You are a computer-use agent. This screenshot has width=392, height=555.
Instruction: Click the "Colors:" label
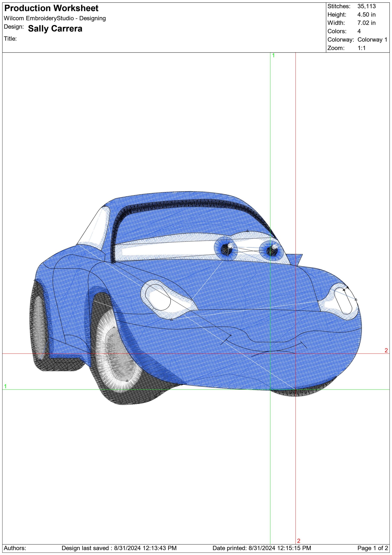pyautogui.click(x=337, y=31)
